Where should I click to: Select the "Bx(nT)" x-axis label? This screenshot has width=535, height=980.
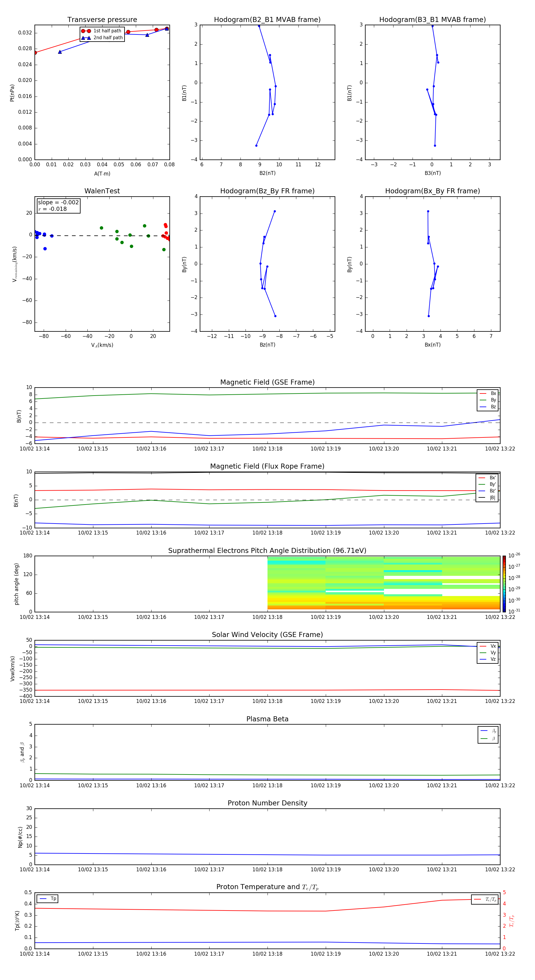tap(432, 345)
